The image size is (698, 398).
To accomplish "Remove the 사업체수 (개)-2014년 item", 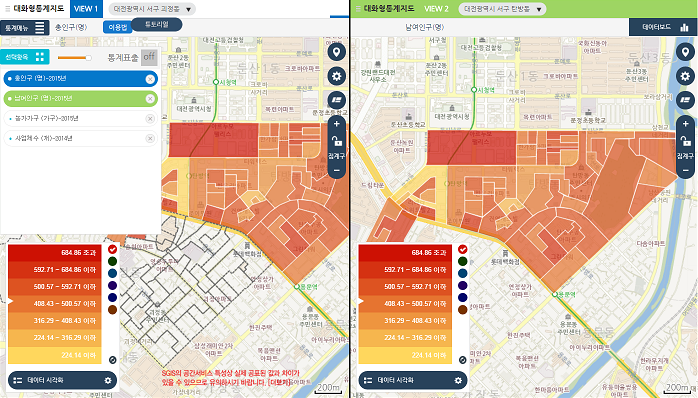I will [150, 138].
